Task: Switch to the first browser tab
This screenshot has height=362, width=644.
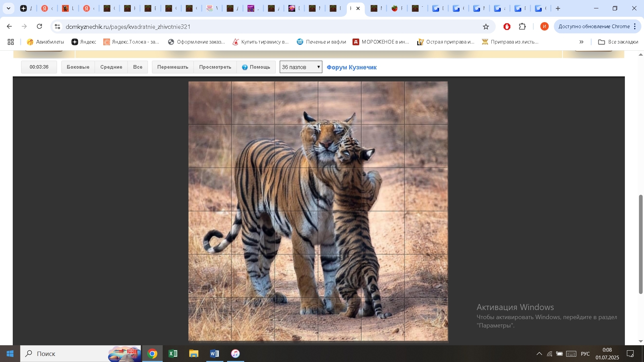Action: tap(26, 8)
